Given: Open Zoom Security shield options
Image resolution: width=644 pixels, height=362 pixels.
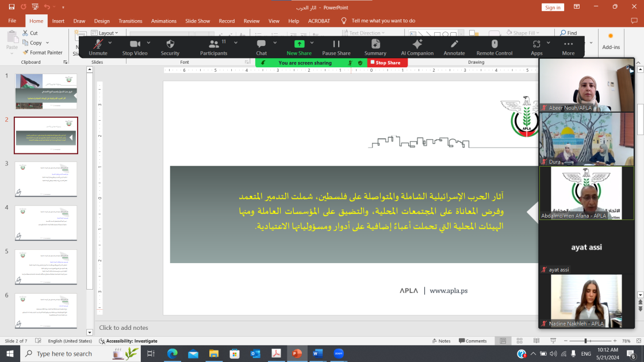Looking at the screenshot, I should [x=170, y=46].
